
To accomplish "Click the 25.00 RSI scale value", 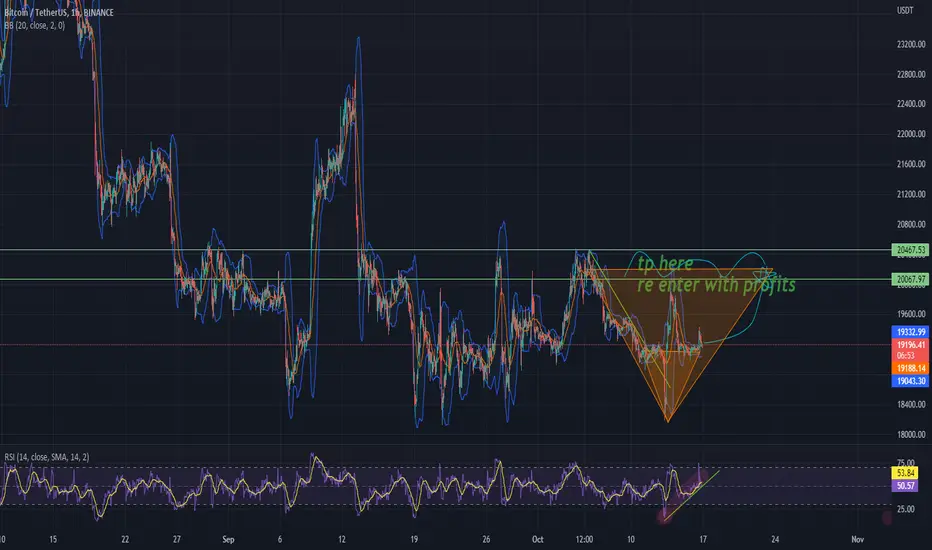I will (x=905, y=509).
